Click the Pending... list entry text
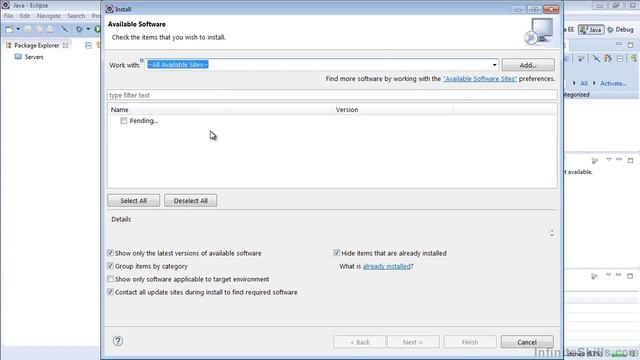Viewport: 640px width, 360px height. click(144, 121)
